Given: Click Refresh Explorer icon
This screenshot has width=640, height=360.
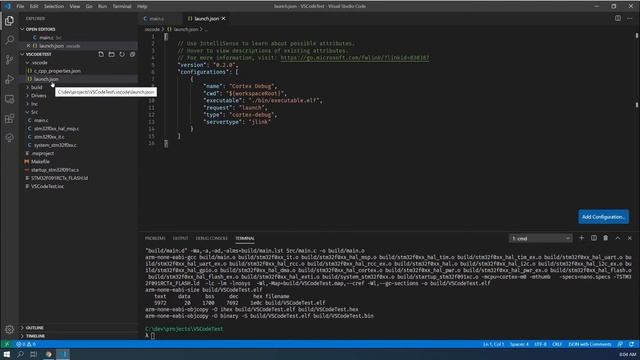Looking at the screenshot, I should pos(122,54).
